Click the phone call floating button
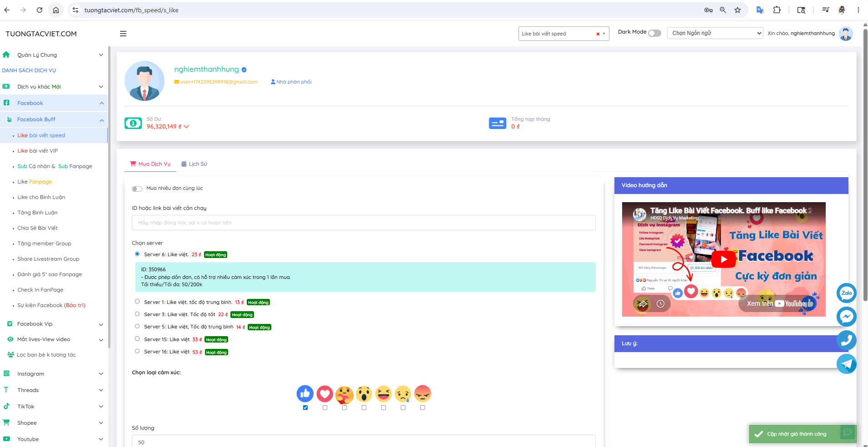The height and width of the screenshot is (447, 868). tap(846, 340)
